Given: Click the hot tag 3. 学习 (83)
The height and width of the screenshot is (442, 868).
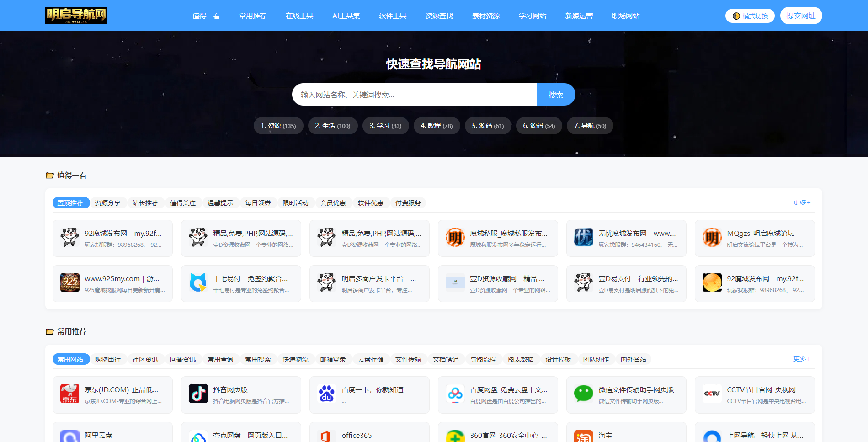Looking at the screenshot, I should pos(385,126).
